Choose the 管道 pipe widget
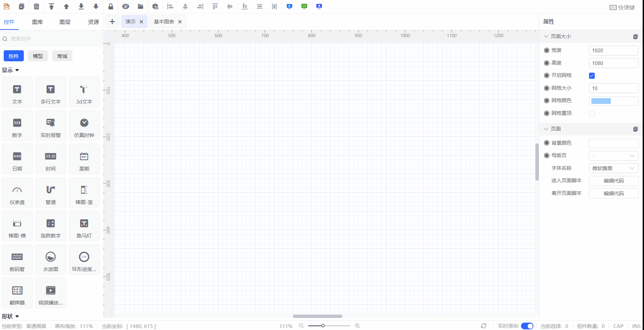Viewport: 644px width, 330px height. pos(51,193)
